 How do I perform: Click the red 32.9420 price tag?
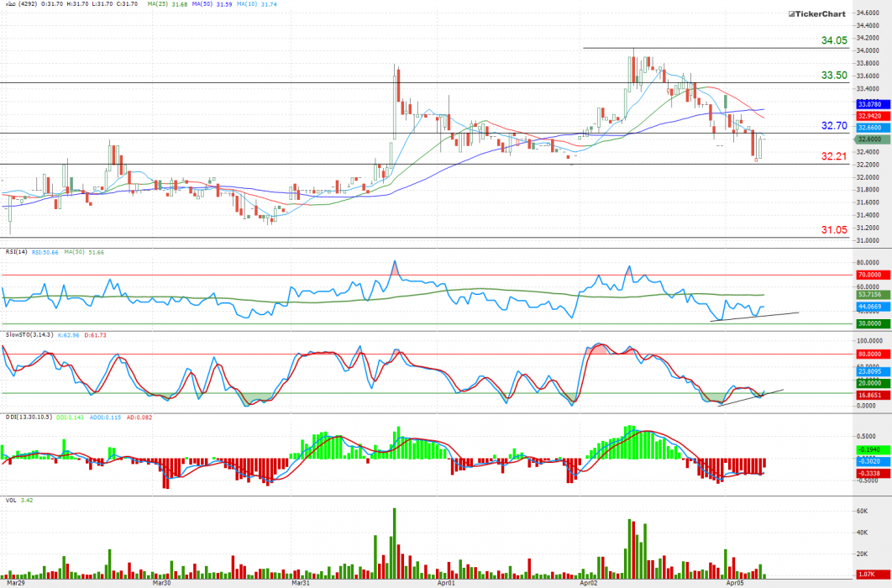click(868, 115)
